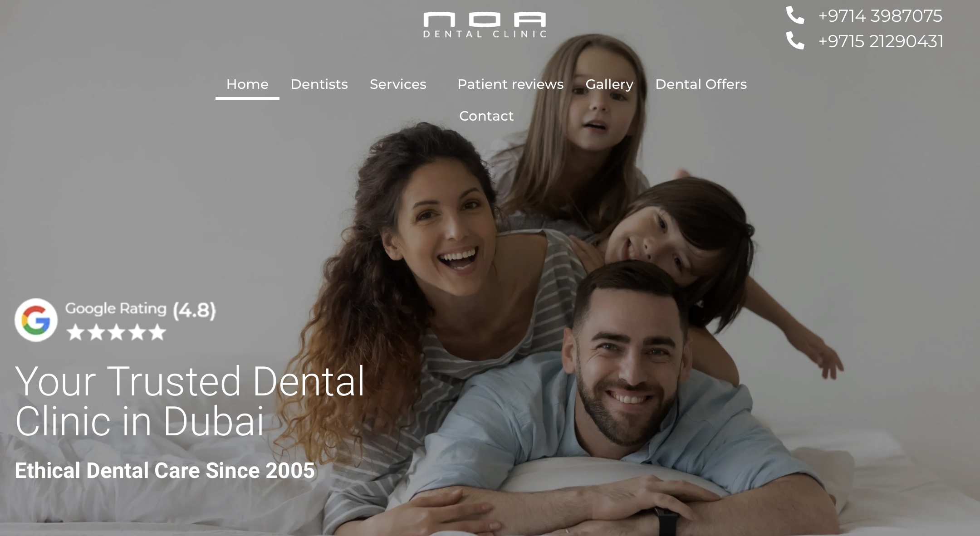Click the 'Ethical Dental Care Since 2005' tagline
The height and width of the screenshot is (536, 980).
pos(165,470)
